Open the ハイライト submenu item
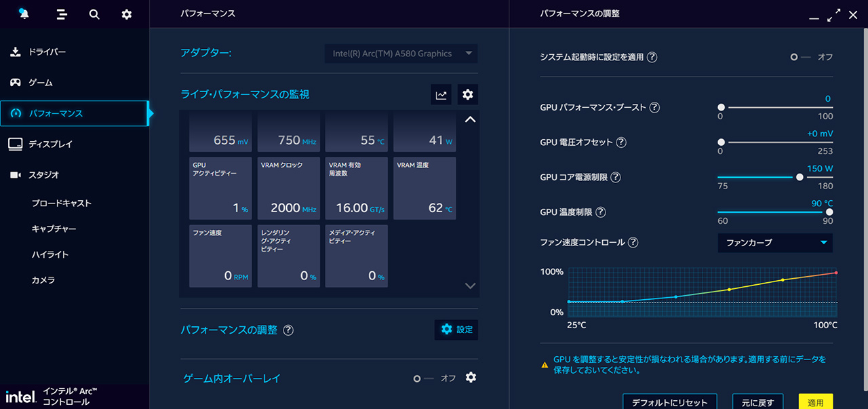The width and height of the screenshot is (868, 409). coord(50,254)
